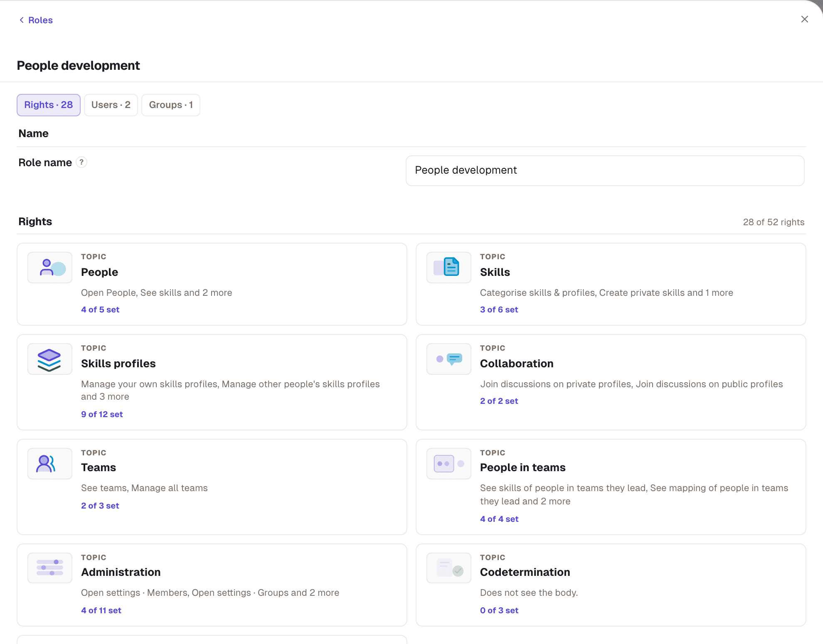Click the '0 of 3 set' link
823x644 pixels.
coord(499,610)
